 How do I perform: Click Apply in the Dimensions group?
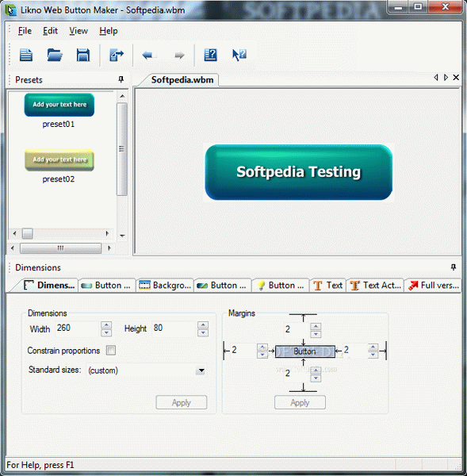pos(181,402)
